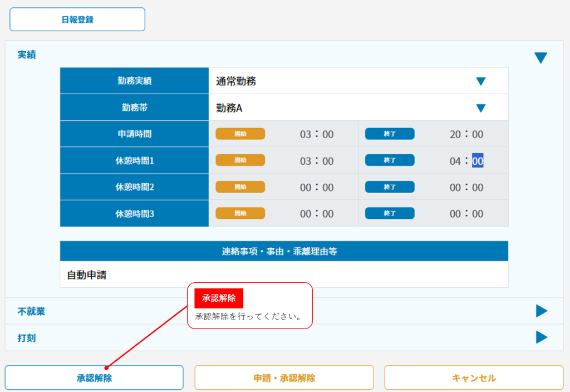Click the 開始 badge in 申請時間 row
Image resolution: width=570 pixels, height=392 pixels.
coord(240,134)
